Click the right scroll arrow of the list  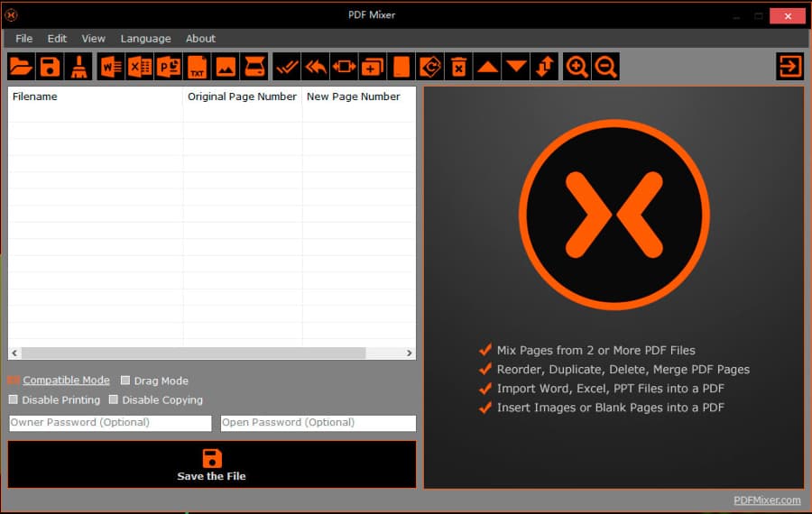(x=409, y=353)
